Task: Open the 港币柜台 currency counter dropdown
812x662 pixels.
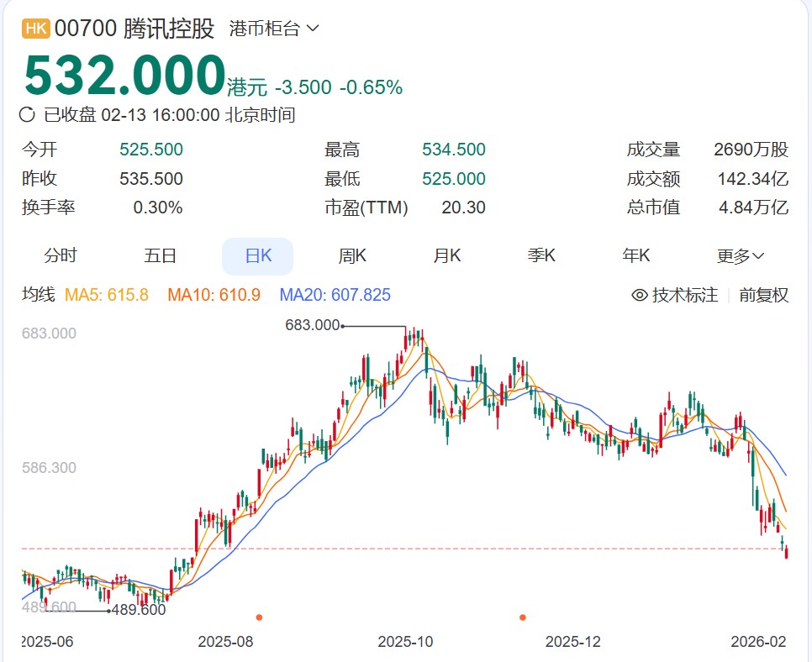Action: coord(274,29)
